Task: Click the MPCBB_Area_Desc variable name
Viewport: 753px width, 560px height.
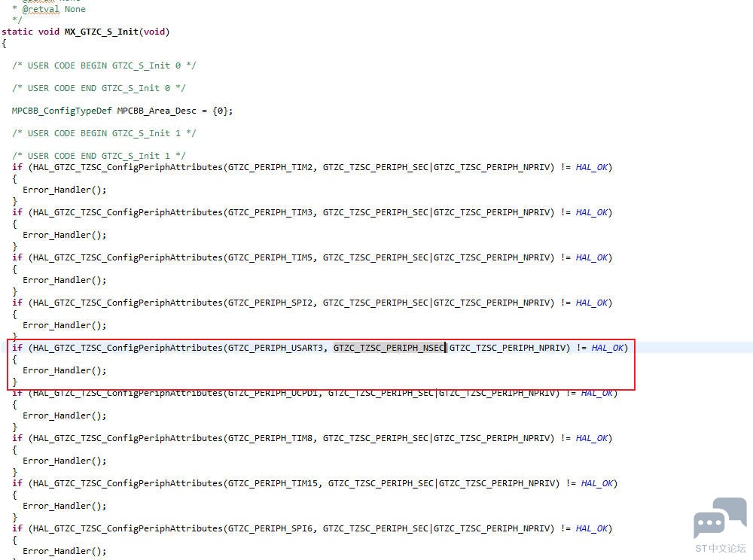Action: click(x=157, y=111)
